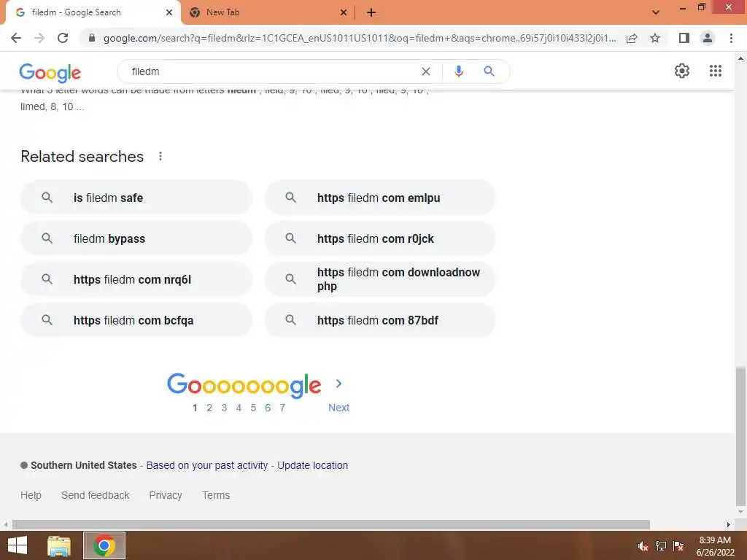Open the Help footer link

tap(31, 495)
